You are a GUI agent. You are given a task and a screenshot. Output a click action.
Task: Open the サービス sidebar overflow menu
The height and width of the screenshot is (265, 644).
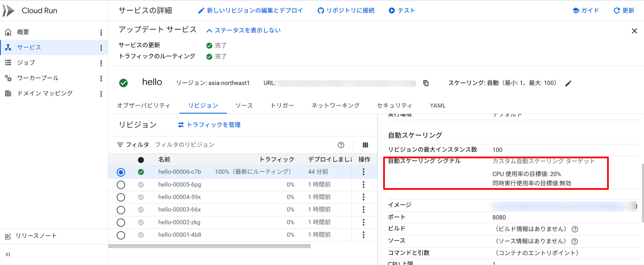tap(101, 47)
